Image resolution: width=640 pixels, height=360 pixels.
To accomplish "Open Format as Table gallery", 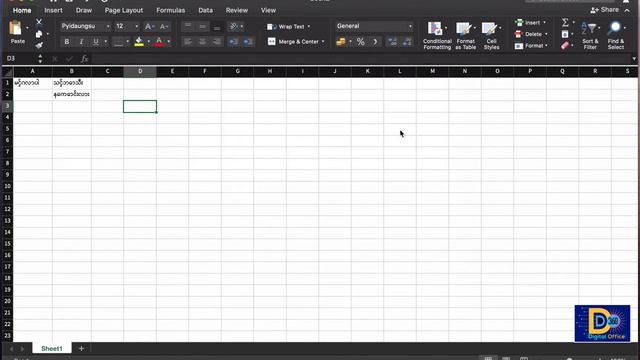I will [x=465, y=36].
